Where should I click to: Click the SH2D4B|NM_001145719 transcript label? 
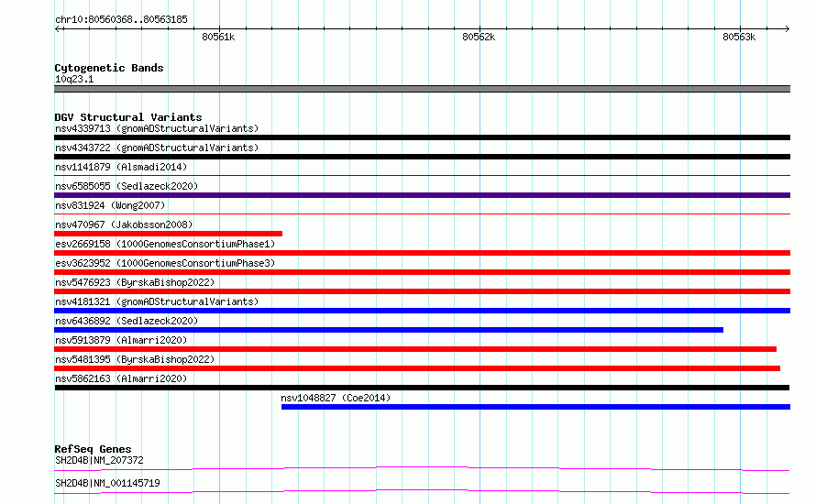(107, 483)
